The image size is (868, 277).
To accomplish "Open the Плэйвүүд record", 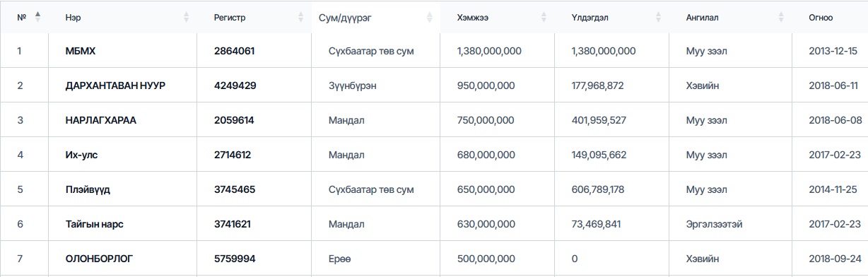I will (88, 189).
